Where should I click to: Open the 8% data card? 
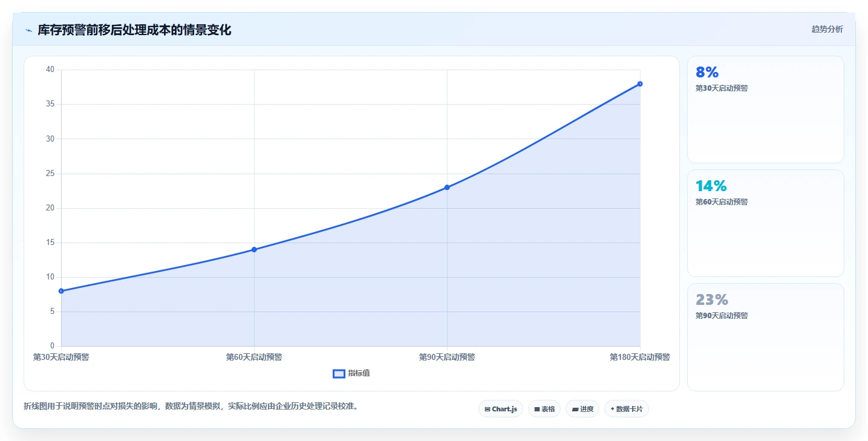coord(765,109)
